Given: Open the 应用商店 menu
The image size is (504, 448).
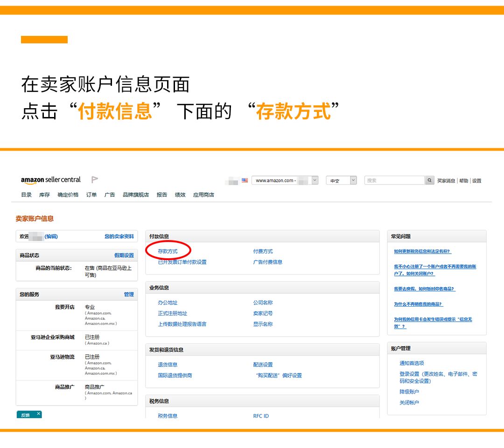Looking at the screenshot, I should click(x=203, y=194).
